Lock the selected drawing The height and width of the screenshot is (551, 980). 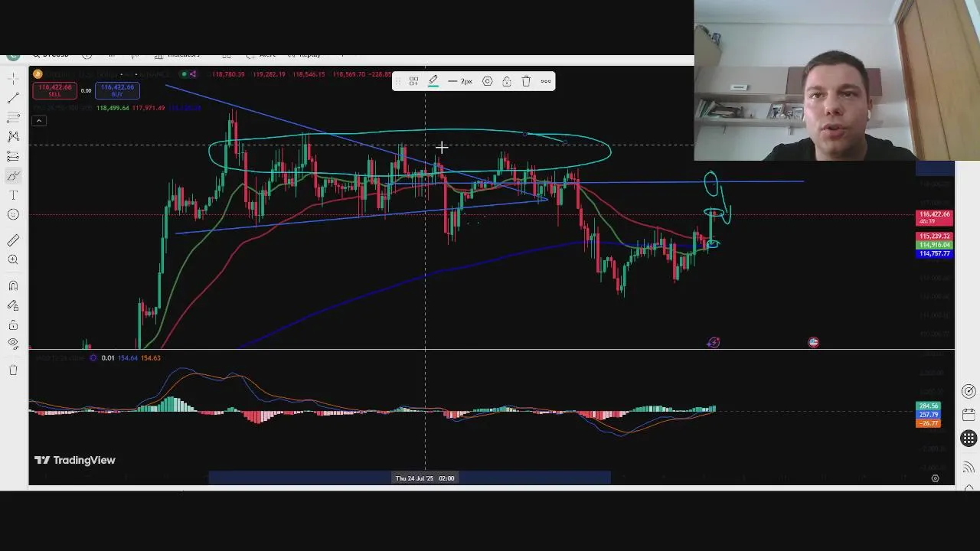point(506,81)
